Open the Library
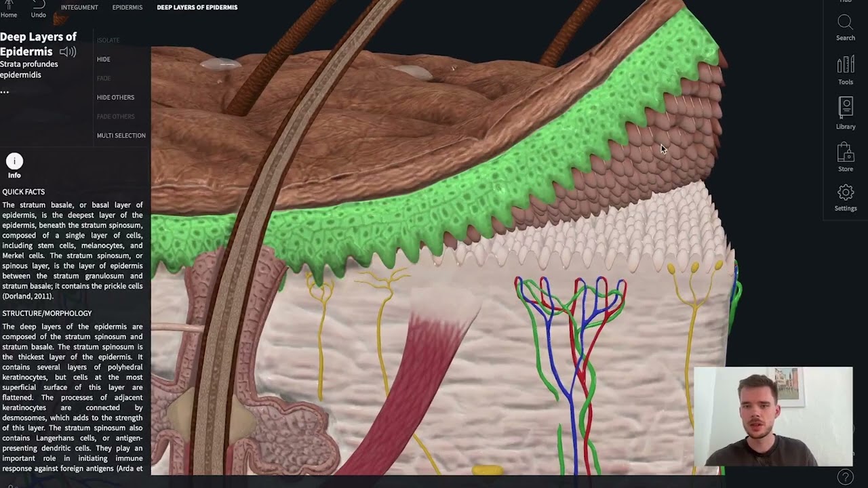 tap(845, 113)
